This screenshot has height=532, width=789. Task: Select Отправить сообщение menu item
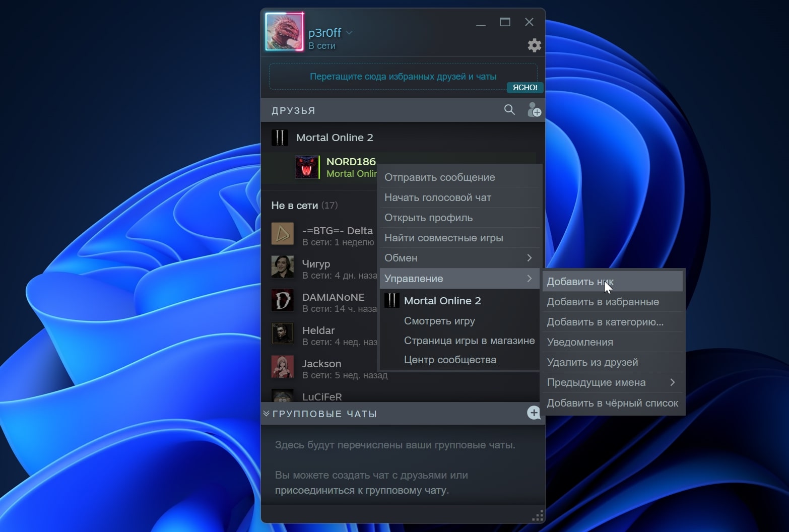click(459, 177)
